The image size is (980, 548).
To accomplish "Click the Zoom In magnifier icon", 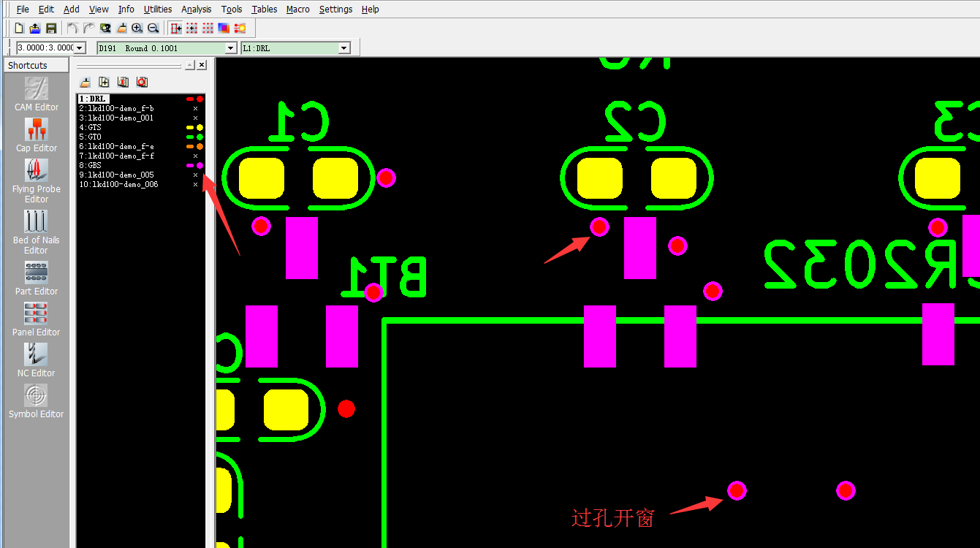I will click(x=137, y=28).
